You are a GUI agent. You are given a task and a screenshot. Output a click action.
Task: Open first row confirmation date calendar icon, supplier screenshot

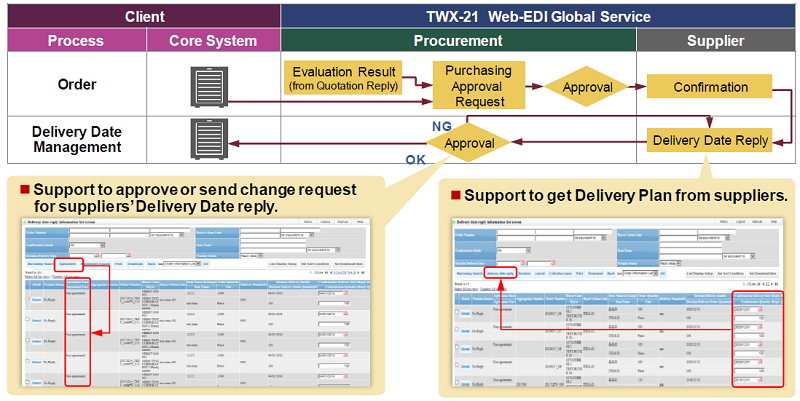click(760, 309)
